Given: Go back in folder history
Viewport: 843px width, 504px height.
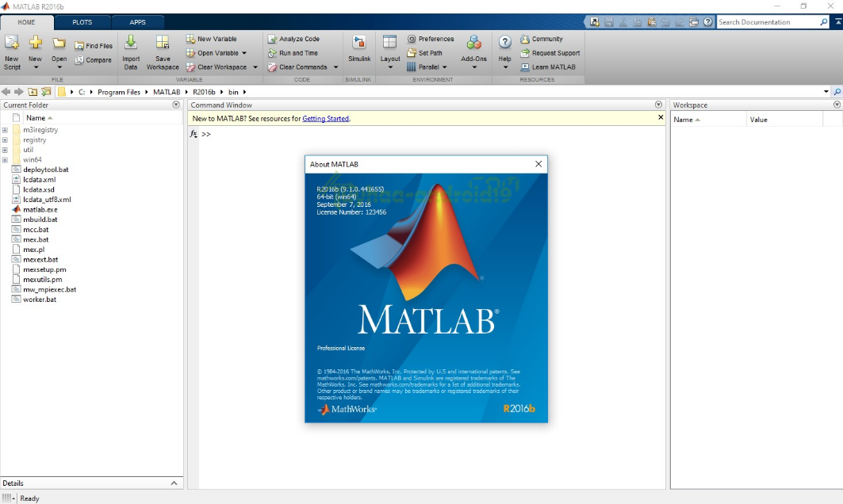Looking at the screenshot, I should click(x=6, y=92).
